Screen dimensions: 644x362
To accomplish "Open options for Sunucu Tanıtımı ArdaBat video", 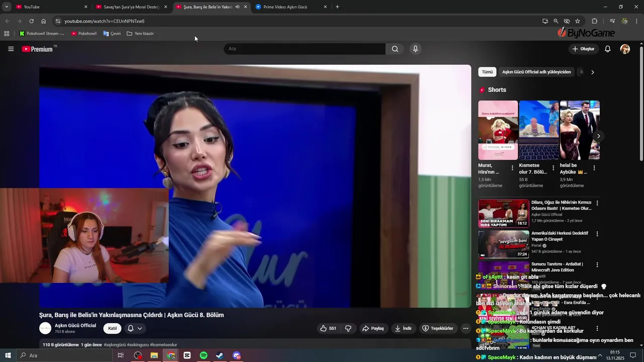I will coord(597,264).
